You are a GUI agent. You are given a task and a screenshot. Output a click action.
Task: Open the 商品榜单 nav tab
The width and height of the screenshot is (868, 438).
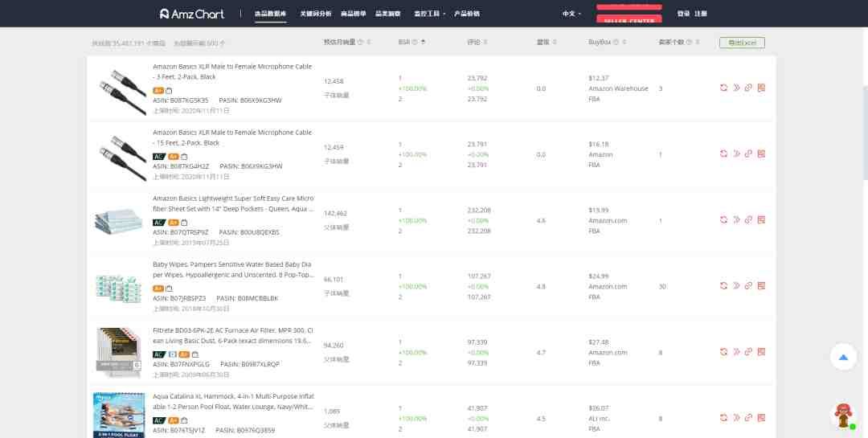coord(353,14)
